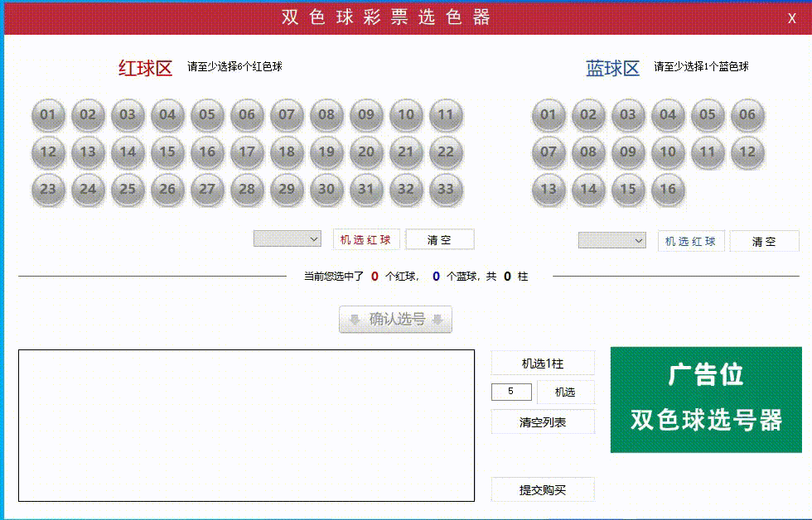Image resolution: width=812 pixels, height=520 pixels.
Task: Choose blue zone ball 15
Action: 628,190
